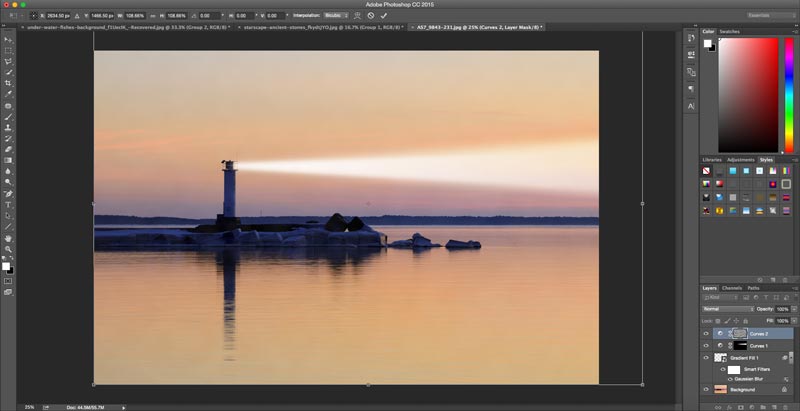The width and height of the screenshot is (800, 411).
Task: Select the Quick Selection tool
Action: (x=8, y=72)
